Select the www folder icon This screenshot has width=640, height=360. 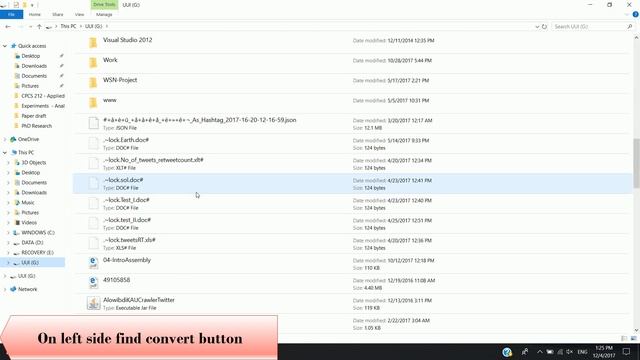tap(93, 102)
